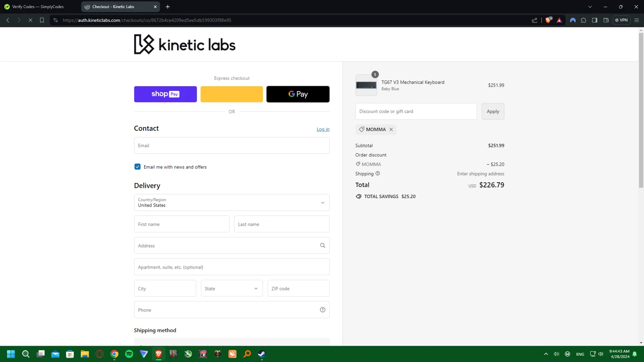The image size is (644, 362).
Task: Focus the Email input field
Action: click(x=232, y=145)
